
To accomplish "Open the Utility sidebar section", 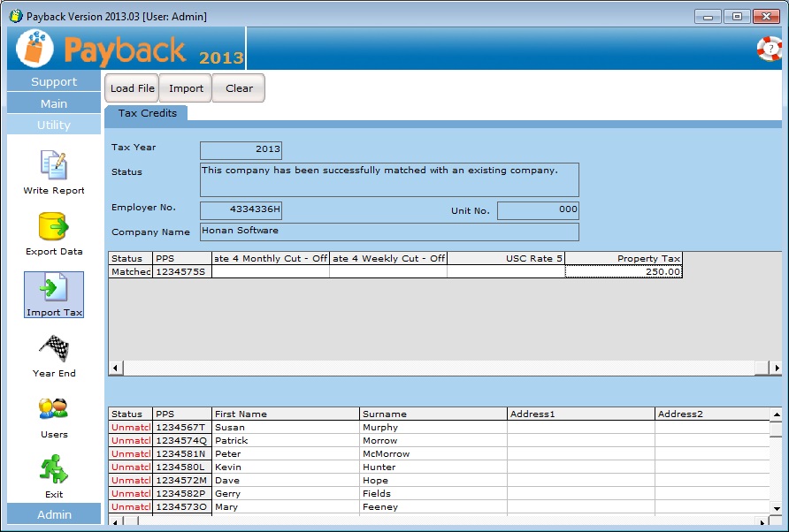I will [x=54, y=125].
